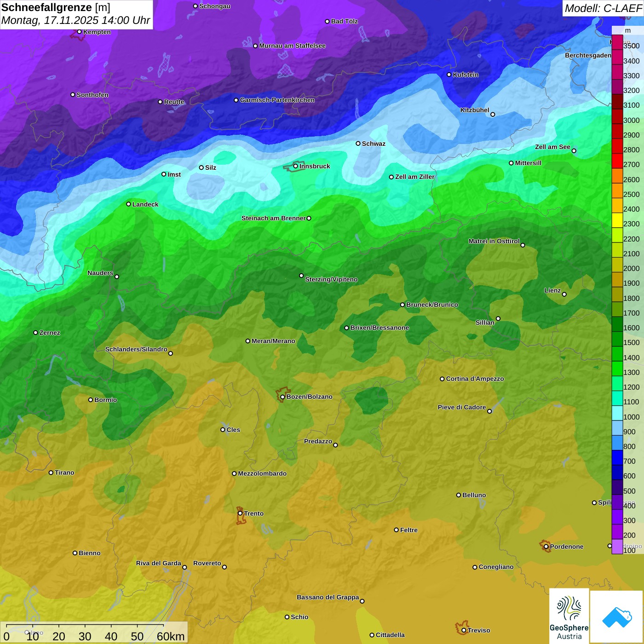This screenshot has height=644, width=644.
Task: Click the '60km' scale bar label
Action: click(171, 636)
